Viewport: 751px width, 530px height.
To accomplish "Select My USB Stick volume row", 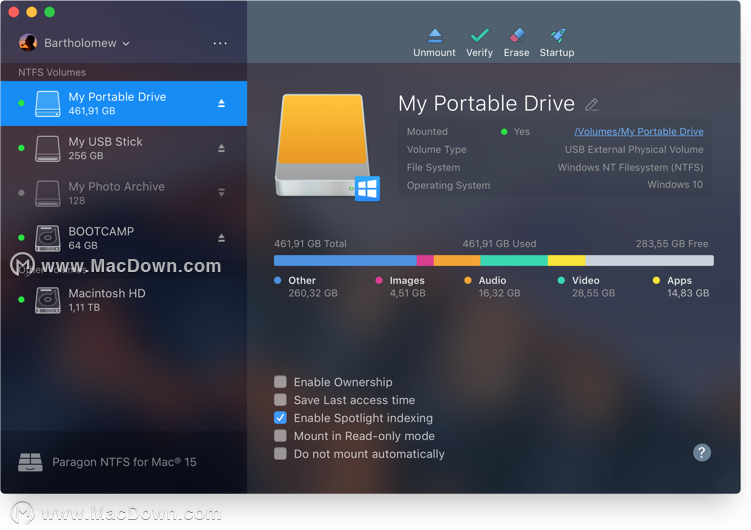I will (x=124, y=148).
